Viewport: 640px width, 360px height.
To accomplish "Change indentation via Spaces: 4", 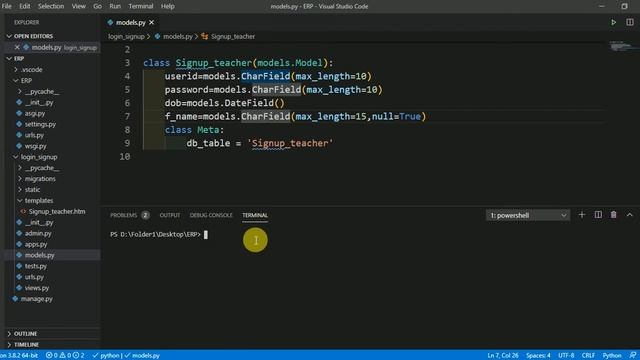I will click(x=538, y=355).
